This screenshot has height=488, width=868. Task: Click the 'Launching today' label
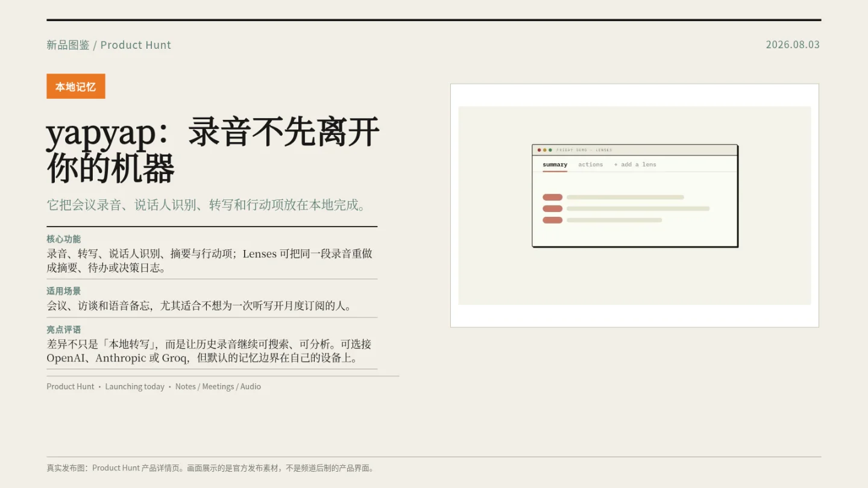click(x=135, y=387)
